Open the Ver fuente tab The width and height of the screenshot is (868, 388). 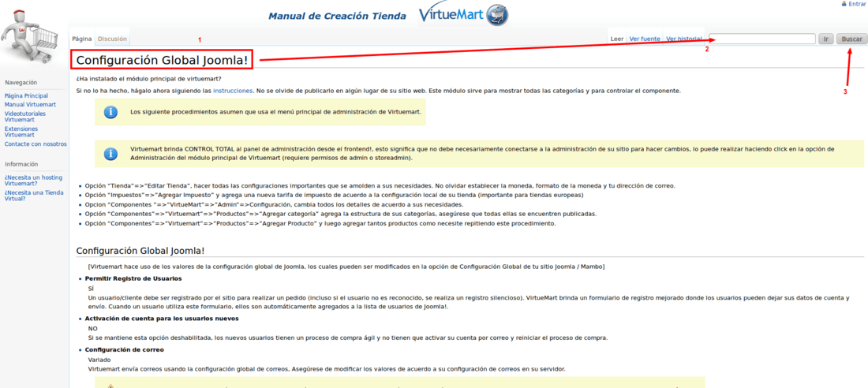[645, 39]
